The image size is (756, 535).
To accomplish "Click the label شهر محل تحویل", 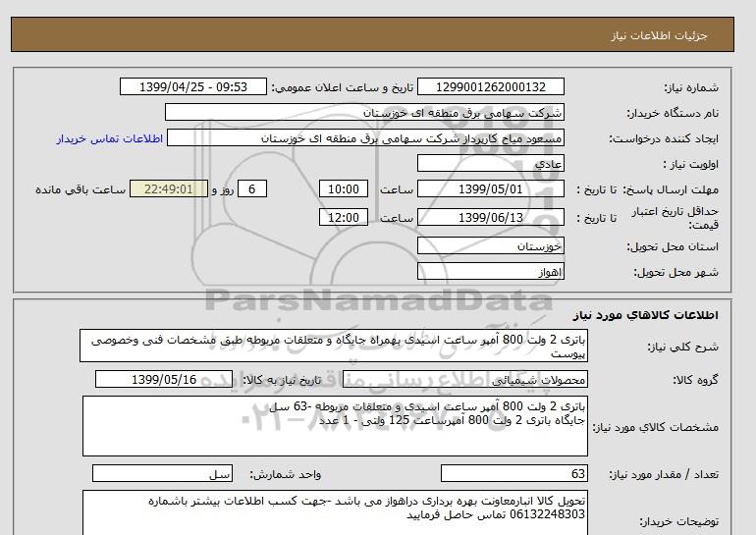I will pyautogui.click(x=675, y=272).
